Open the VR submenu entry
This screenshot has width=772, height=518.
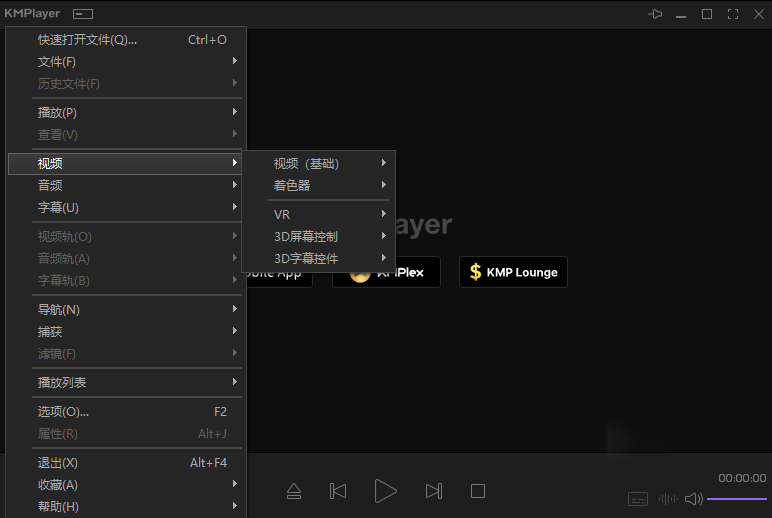[x=319, y=215]
